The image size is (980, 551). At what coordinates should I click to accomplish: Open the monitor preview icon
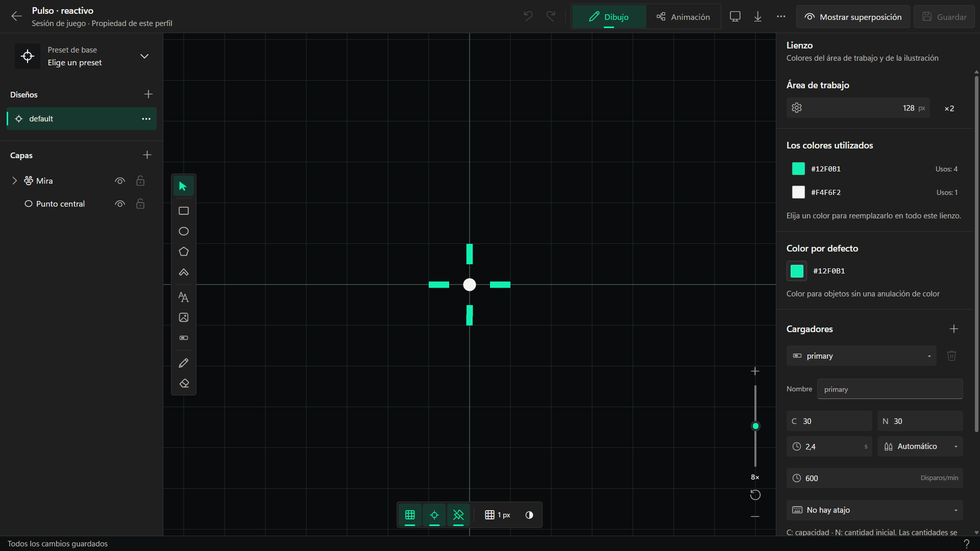tap(735, 16)
